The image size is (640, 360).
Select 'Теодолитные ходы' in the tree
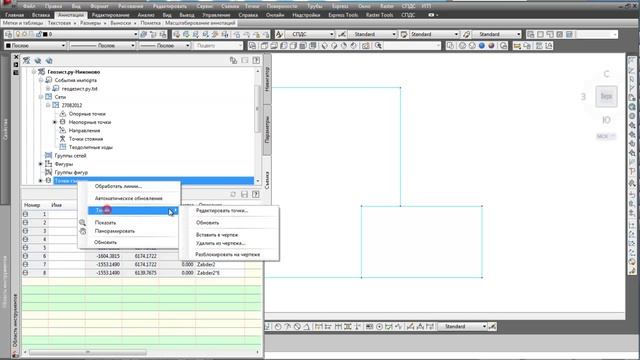point(91,147)
